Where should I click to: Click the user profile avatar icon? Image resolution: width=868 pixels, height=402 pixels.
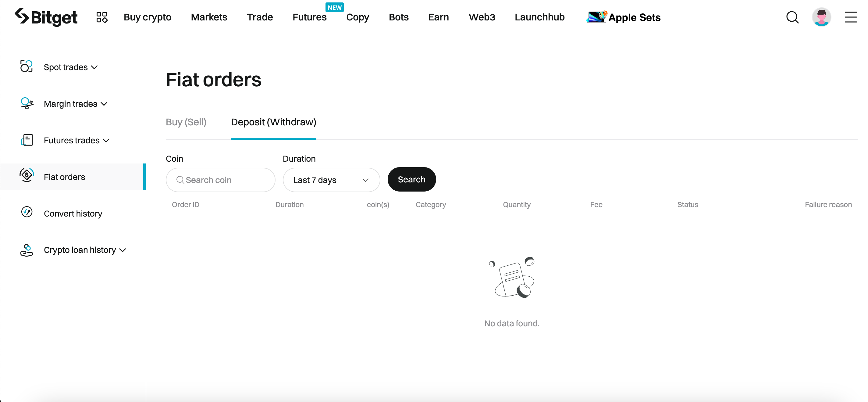point(821,16)
